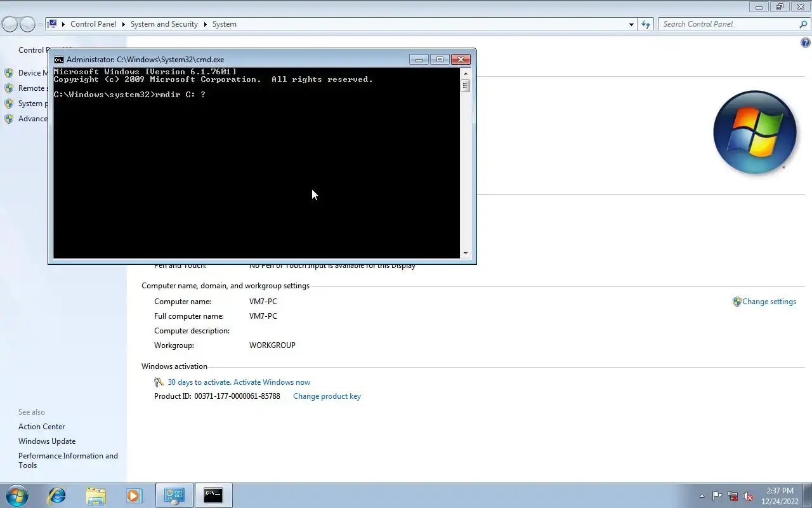This screenshot has height=508, width=812.
Task: Click the cmd scrollbar up arrow
Action: (x=466, y=73)
